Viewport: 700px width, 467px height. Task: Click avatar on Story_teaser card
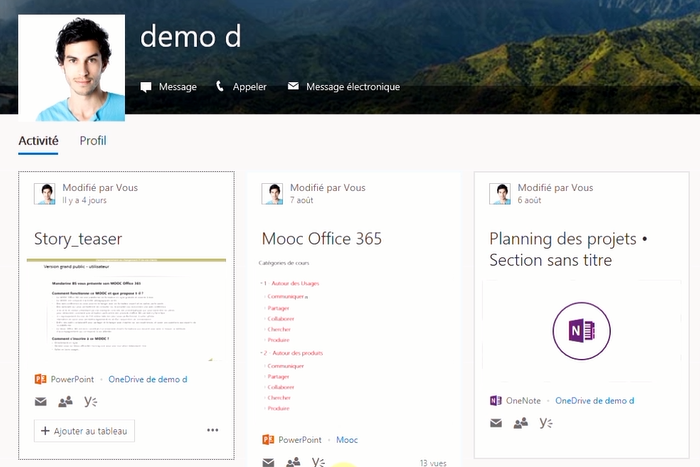coord(45,194)
